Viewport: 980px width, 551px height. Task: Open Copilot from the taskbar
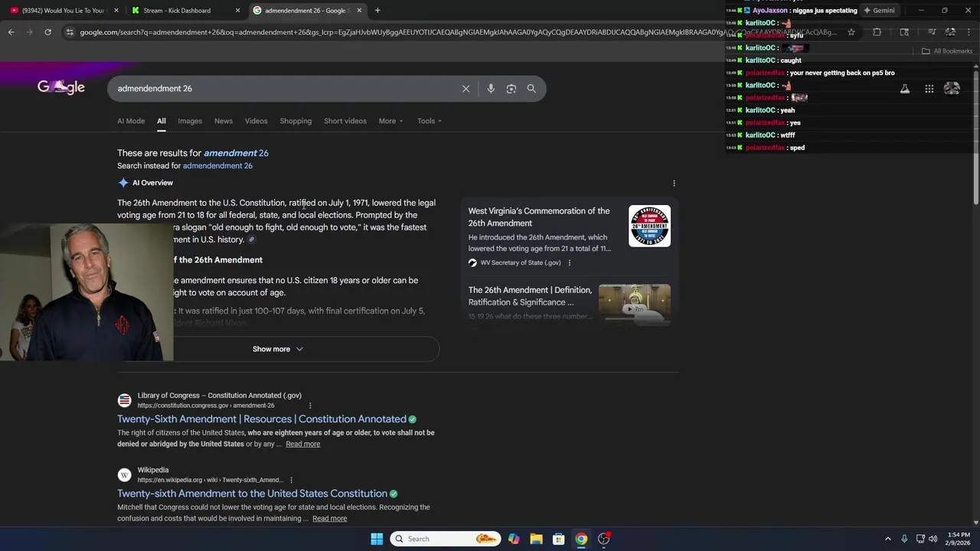[x=514, y=539]
